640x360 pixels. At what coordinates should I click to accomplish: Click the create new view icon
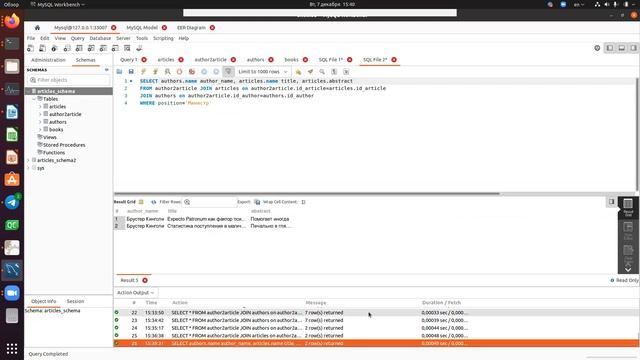91,48
